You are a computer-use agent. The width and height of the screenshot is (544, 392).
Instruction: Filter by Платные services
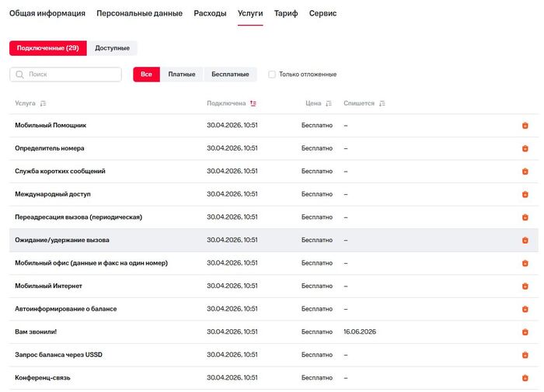182,75
